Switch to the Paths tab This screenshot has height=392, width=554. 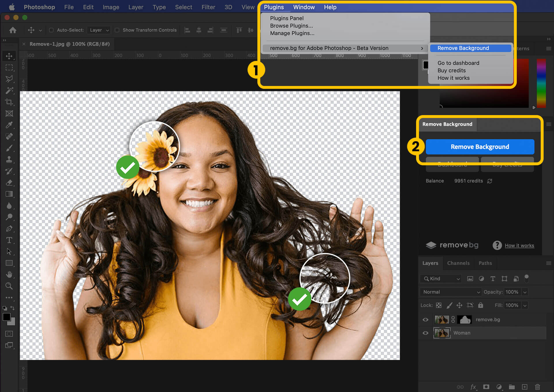485,263
